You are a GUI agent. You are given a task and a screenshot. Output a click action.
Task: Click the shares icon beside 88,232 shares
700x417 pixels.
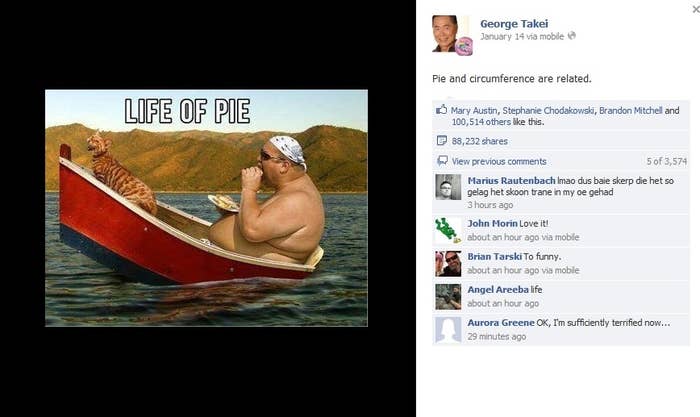(x=442, y=141)
